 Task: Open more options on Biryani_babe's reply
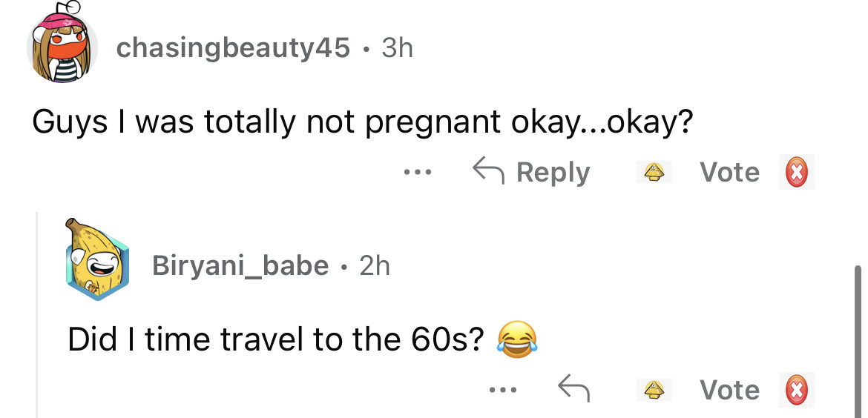pos(502,390)
